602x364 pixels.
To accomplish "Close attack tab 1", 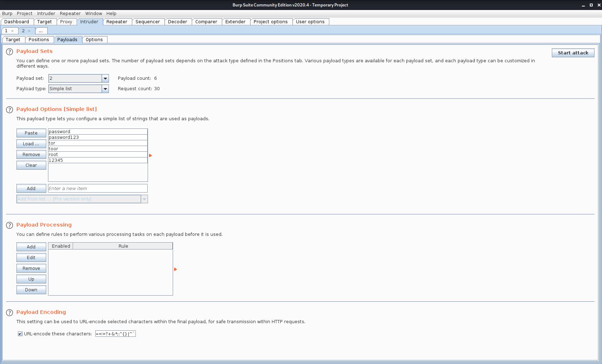I will pos(12,31).
